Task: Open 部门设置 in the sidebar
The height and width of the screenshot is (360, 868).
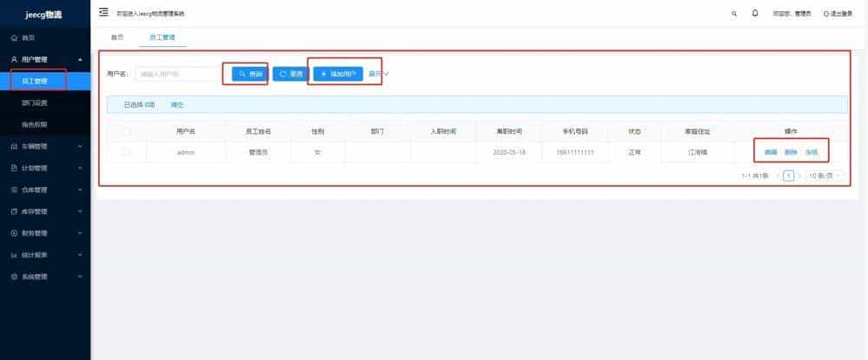Action: point(45,103)
